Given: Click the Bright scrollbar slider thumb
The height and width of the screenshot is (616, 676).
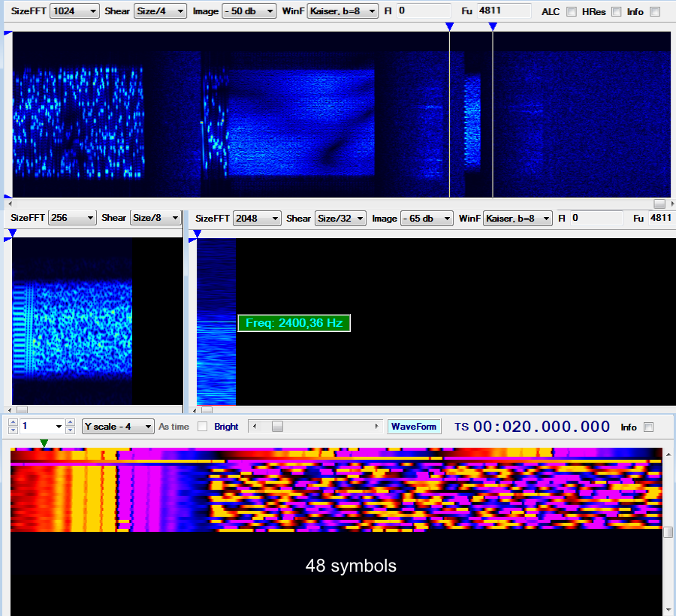Looking at the screenshot, I should [x=278, y=426].
